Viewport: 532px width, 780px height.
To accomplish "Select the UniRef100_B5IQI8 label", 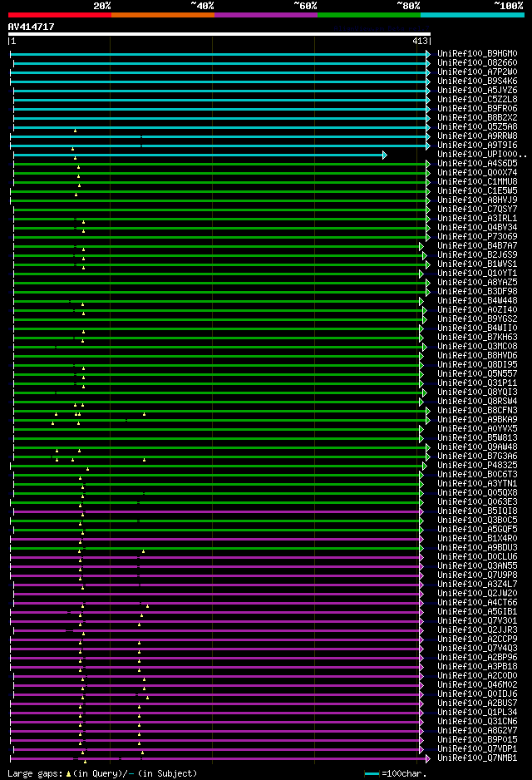I will click(x=477, y=511).
